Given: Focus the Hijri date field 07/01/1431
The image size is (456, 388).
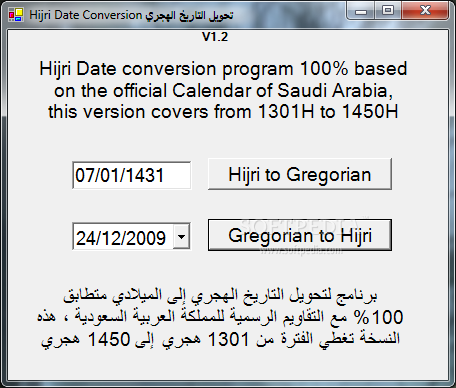Looking at the screenshot, I should 131,175.
